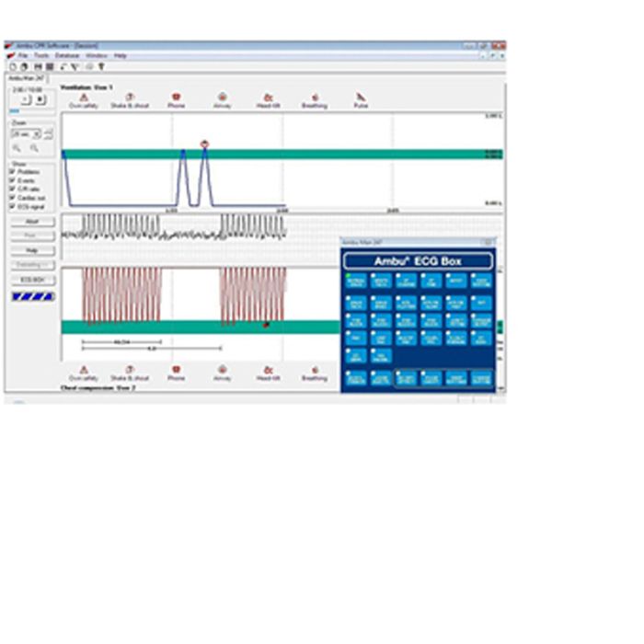
Task: Open the Zoom seconds dropdown
Action: click(x=27, y=134)
